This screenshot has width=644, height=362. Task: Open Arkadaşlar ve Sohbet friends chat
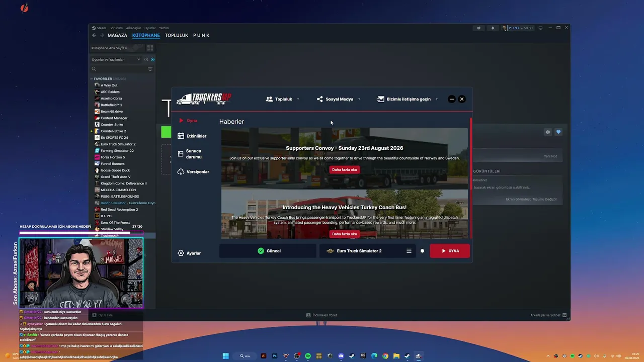pos(549,315)
